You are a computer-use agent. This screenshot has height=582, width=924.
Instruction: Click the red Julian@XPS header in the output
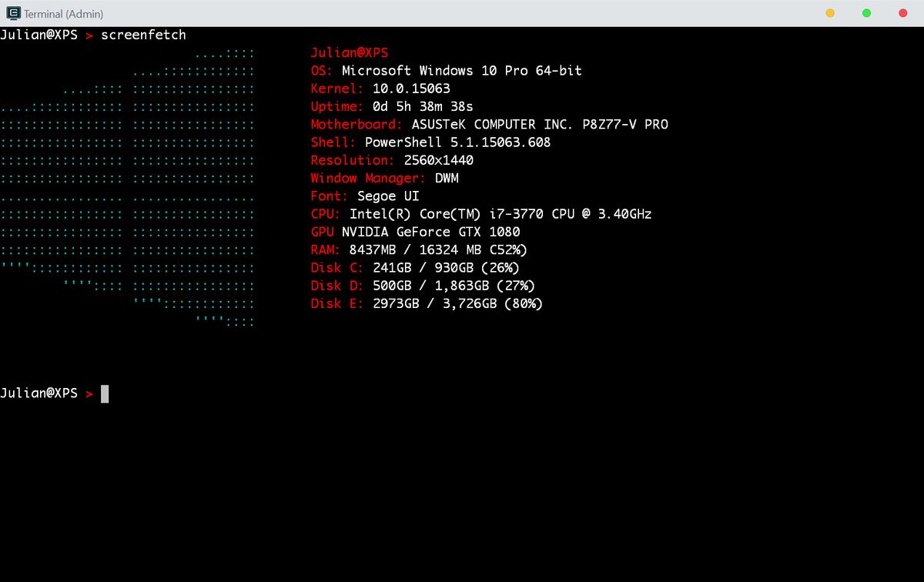coord(350,53)
